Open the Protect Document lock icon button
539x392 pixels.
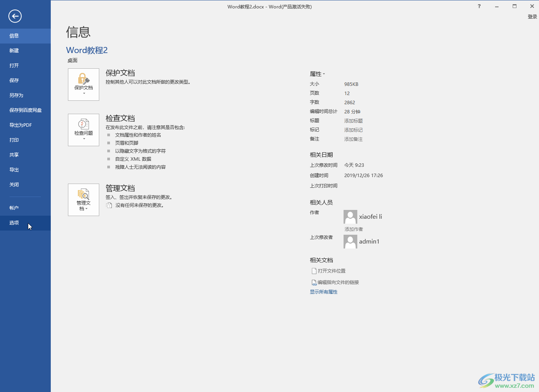84,84
